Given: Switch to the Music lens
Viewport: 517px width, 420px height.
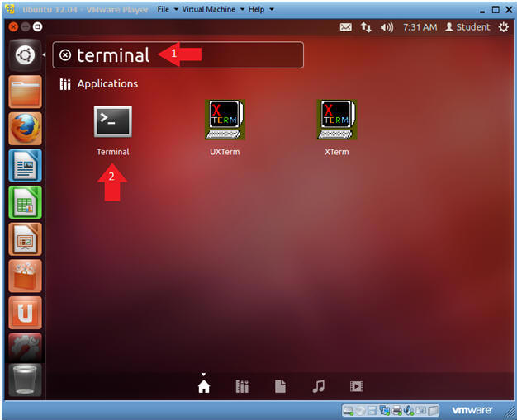Looking at the screenshot, I should coord(319,386).
